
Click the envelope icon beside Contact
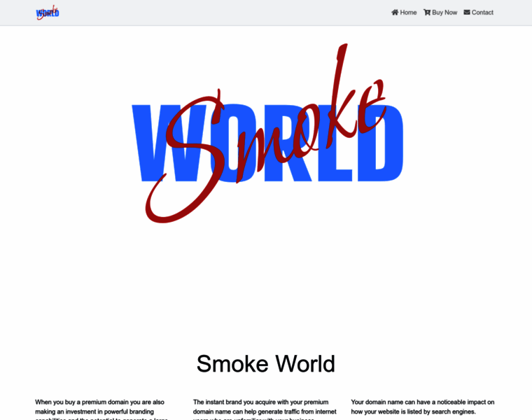point(467,13)
